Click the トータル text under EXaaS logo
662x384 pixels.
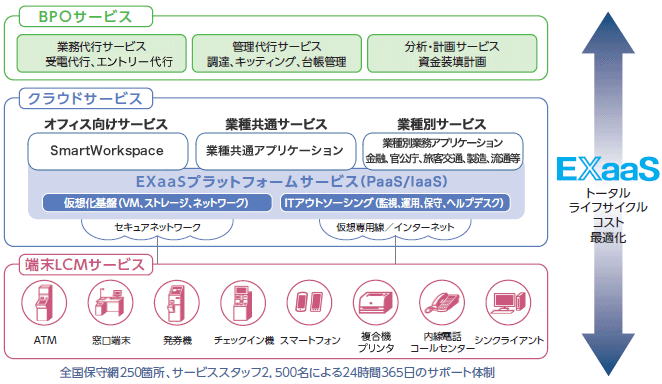(x=608, y=193)
